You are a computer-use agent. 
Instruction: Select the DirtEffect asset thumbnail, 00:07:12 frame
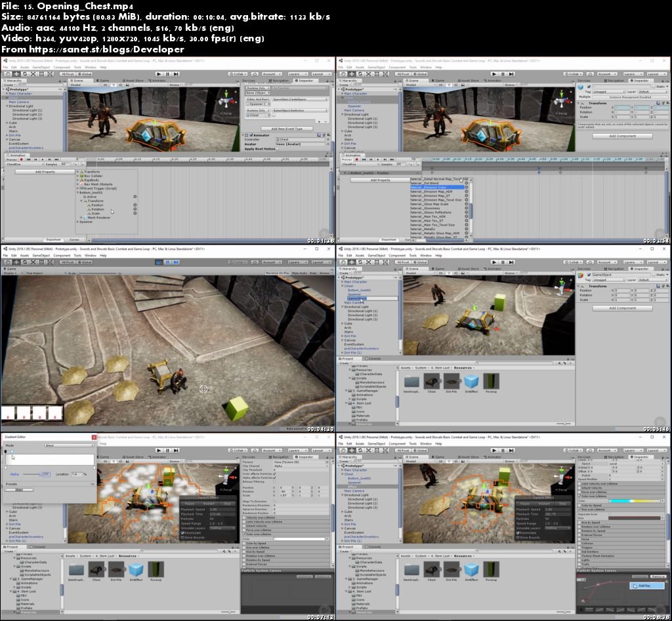point(136,570)
